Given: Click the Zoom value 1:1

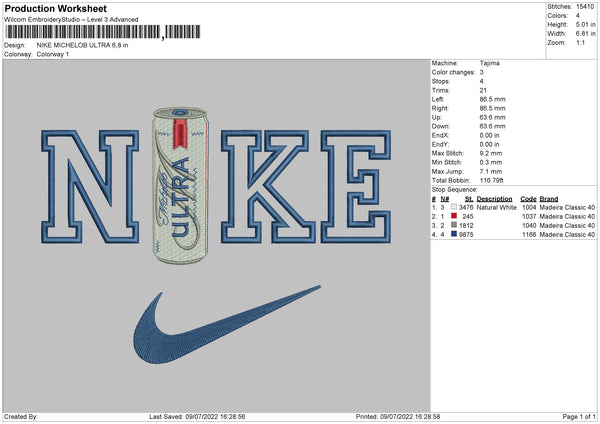Looking at the screenshot, I should click(x=580, y=43).
